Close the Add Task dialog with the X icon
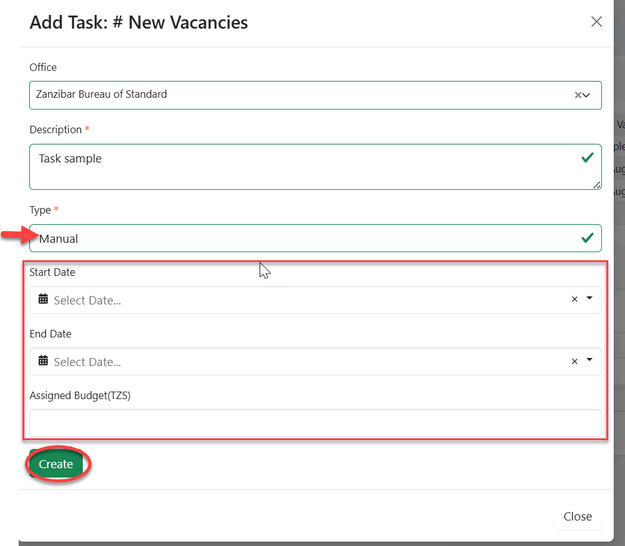 coord(597,22)
